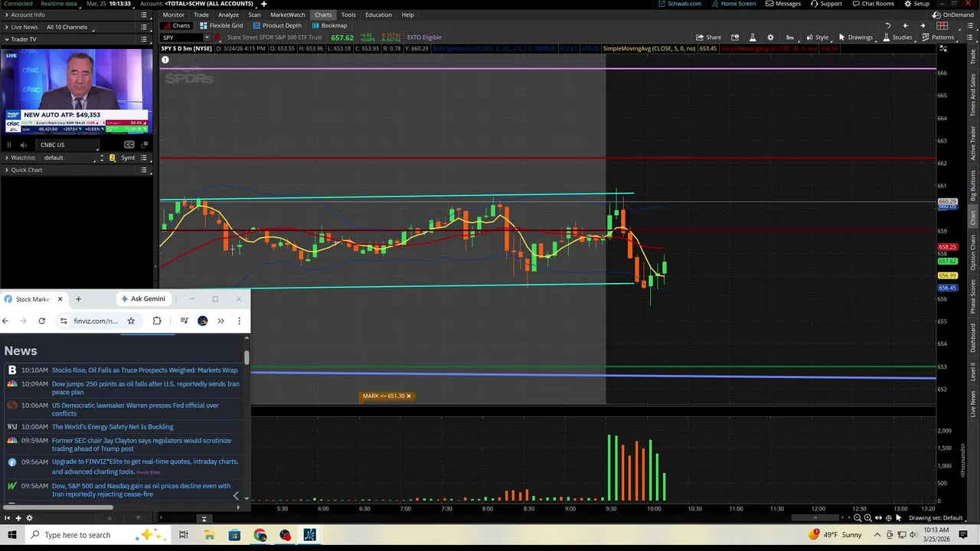Open the Trader TV gadget menu icon
This screenshot has width=980, height=551.
(x=143, y=39)
